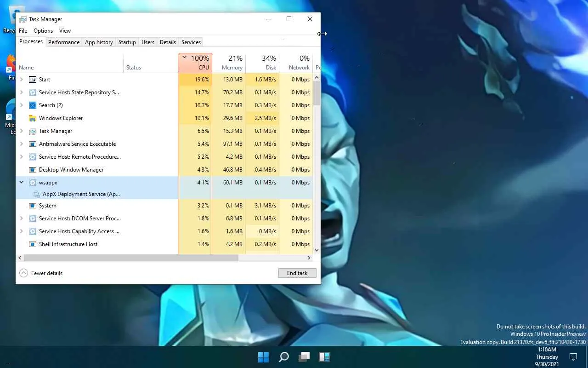Click the Antimalware Service Executable icon
Viewport: 588px width, 368px height.
(x=33, y=144)
